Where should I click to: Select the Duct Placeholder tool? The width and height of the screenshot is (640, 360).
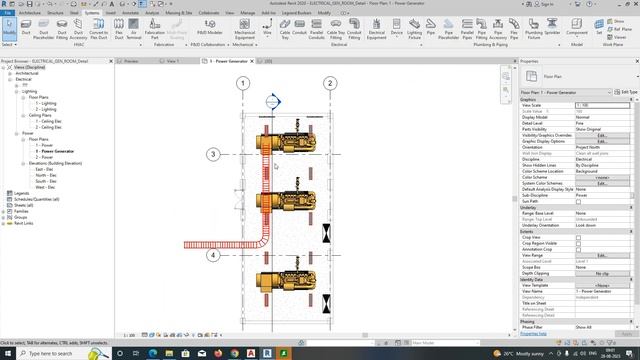pos(44,29)
